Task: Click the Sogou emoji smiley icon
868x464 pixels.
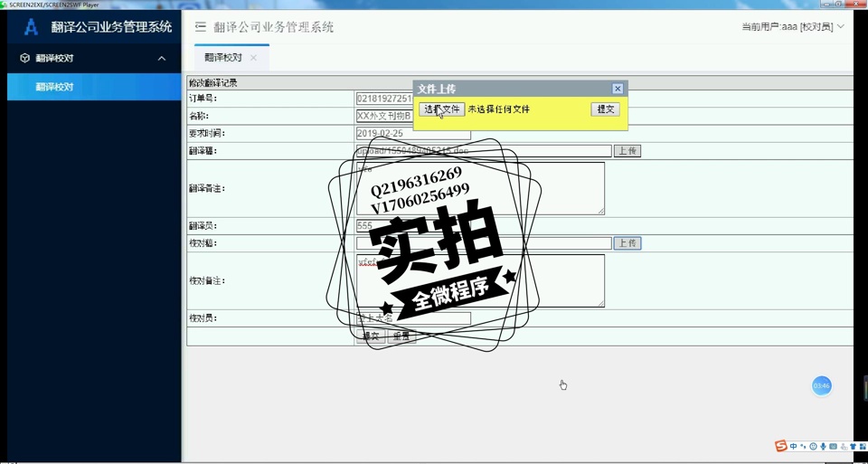Action: [813, 446]
